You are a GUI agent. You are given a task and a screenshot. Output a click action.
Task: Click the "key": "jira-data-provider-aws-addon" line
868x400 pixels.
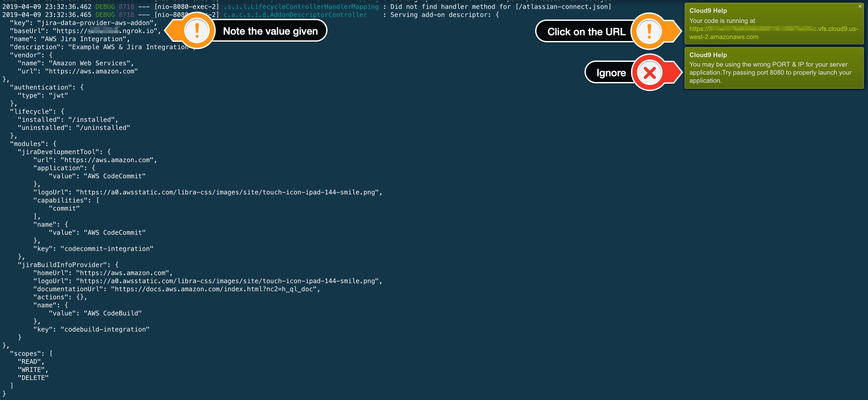tap(83, 23)
